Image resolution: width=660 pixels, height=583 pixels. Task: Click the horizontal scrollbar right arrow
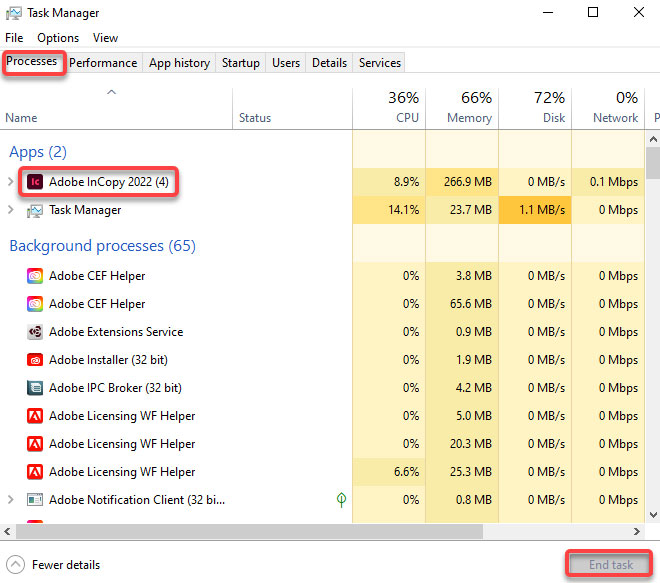click(x=637, y=532)
